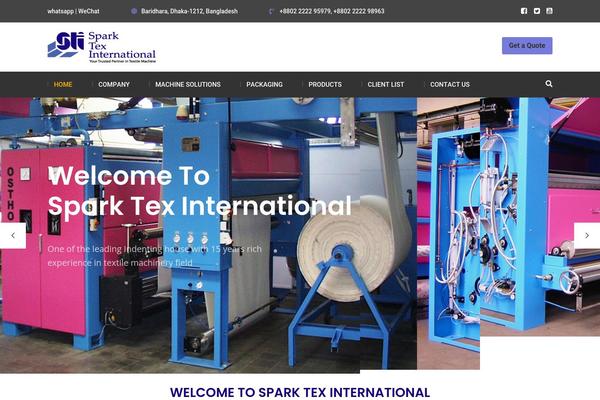Go to next slide arrow

[587, 236]
